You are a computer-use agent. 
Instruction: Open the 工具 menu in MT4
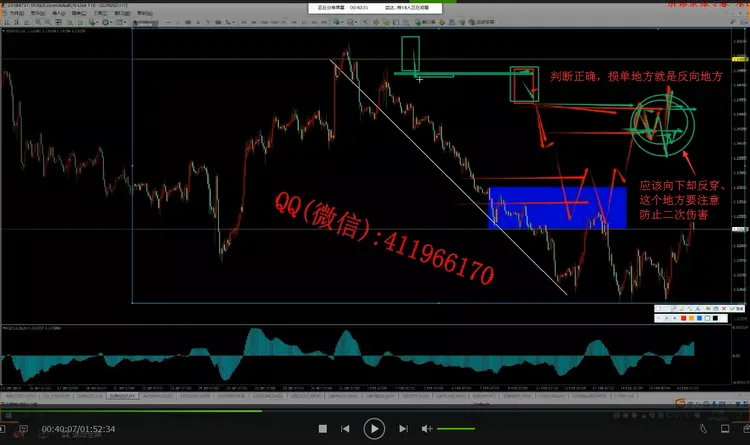coord(101,13)
